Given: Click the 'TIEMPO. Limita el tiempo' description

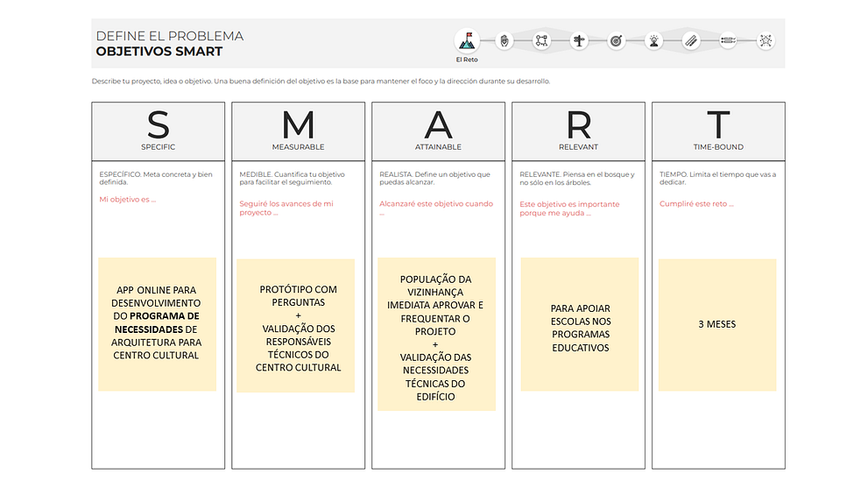Looking at the screenshot, I should pos(717,178).
